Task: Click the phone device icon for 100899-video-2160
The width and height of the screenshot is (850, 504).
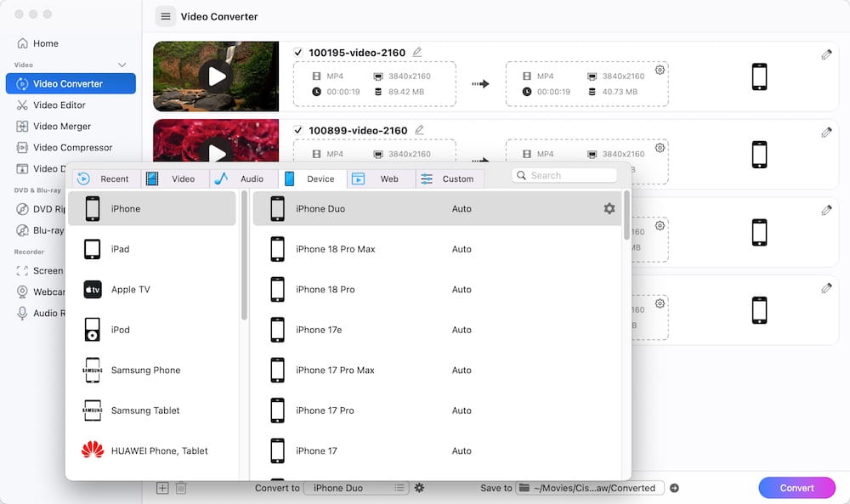Action: (759, 155)
